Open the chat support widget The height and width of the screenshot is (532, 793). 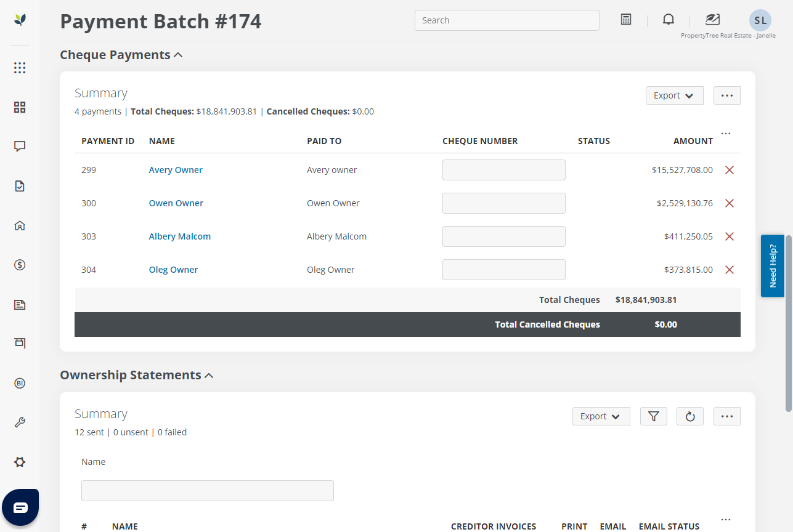(20, 507)
